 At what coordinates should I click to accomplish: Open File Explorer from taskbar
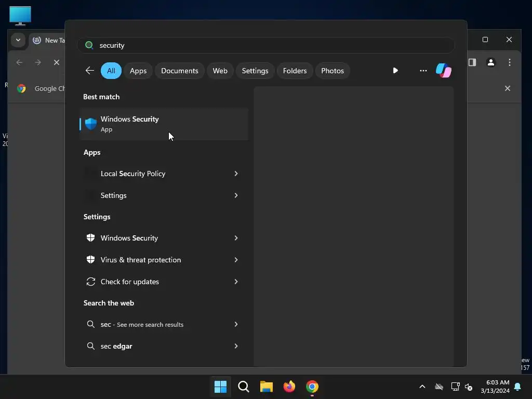267,387
